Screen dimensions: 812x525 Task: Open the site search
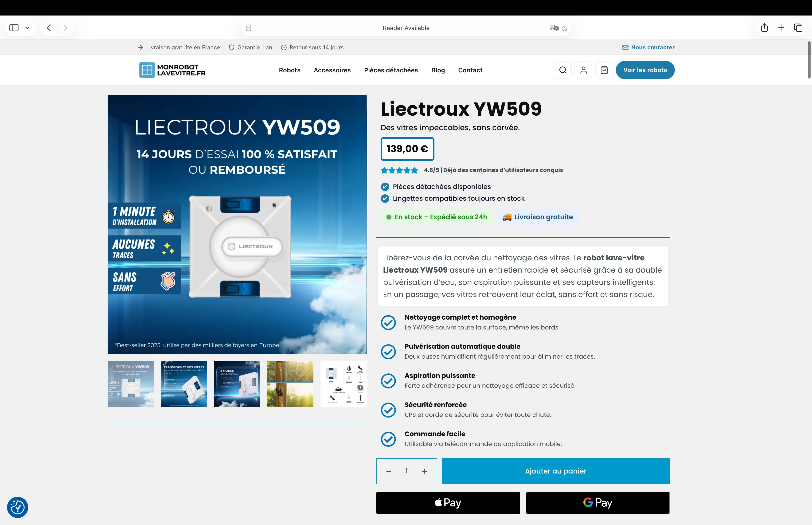coord(563,70)
